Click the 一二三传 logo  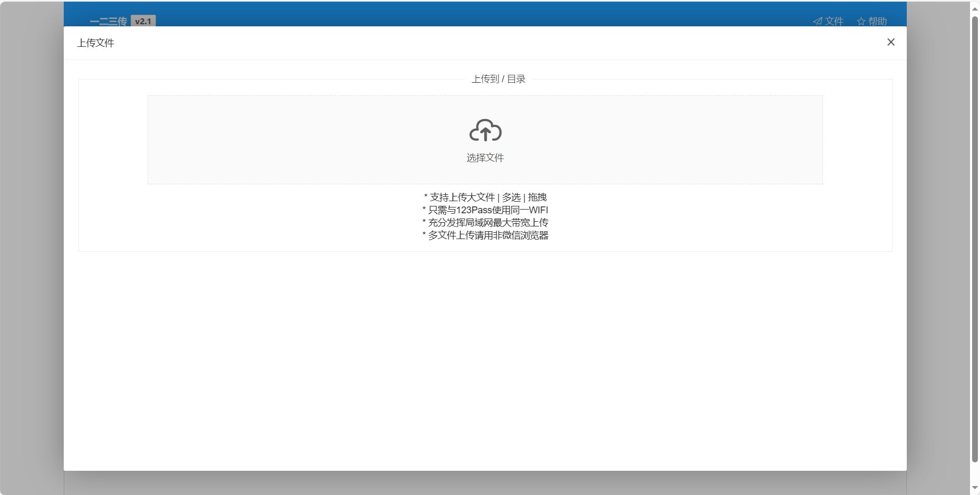pos(108,21)
